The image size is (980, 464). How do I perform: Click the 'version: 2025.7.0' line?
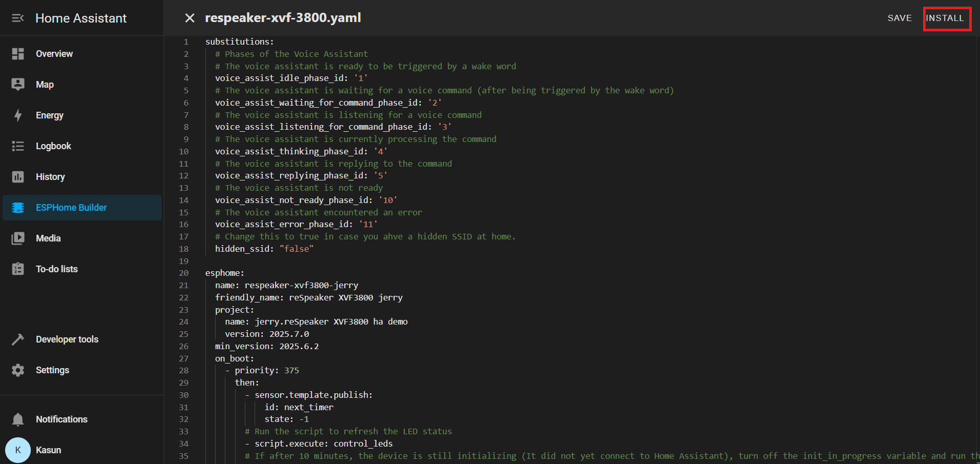(x=267, y=334)
